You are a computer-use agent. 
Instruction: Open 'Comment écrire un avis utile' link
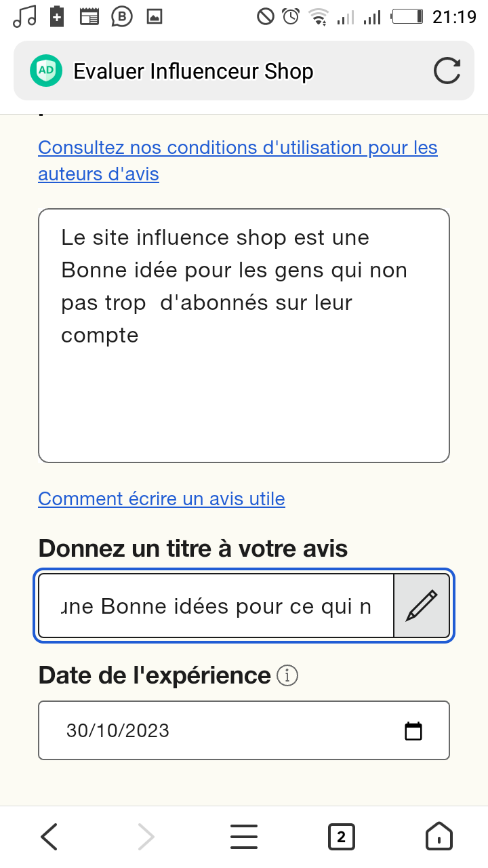pos(161,499)
